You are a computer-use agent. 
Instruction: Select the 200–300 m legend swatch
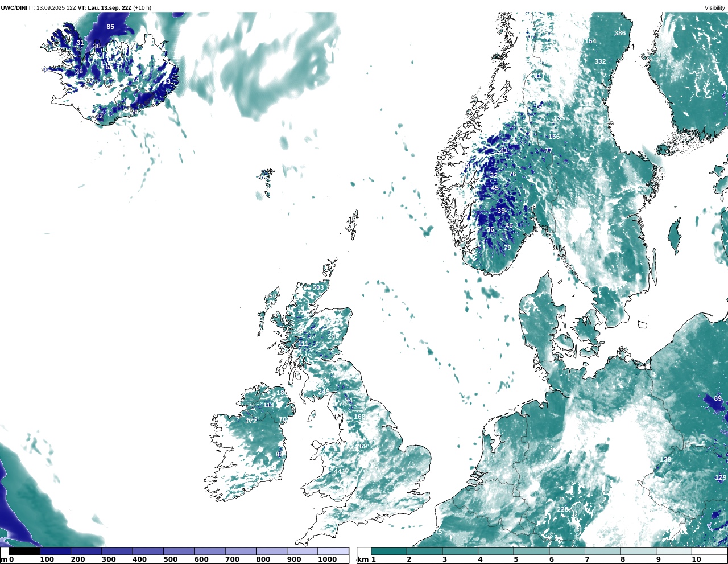tap(86, 551)
